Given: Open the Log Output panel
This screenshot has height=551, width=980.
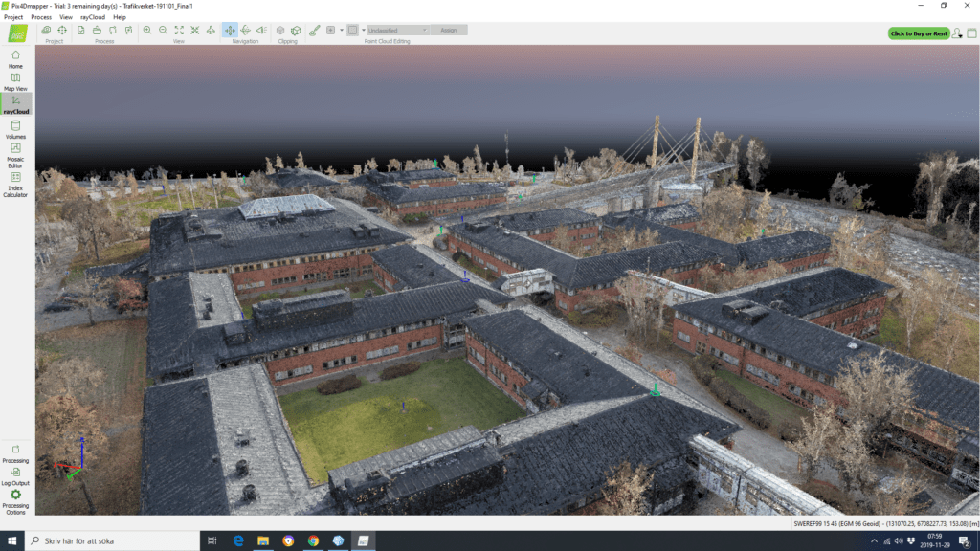Looking at the screenshot, I should (x=15, y=476).
